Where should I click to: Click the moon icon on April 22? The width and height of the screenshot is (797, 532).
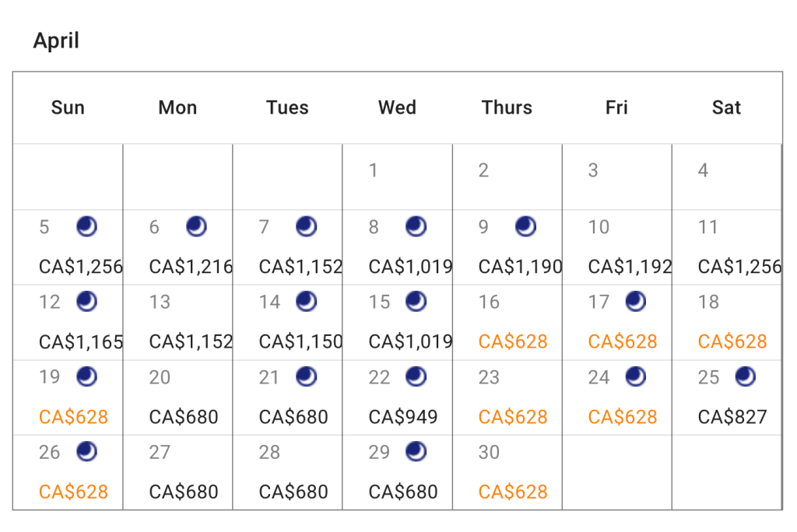(x=416, y=377)
